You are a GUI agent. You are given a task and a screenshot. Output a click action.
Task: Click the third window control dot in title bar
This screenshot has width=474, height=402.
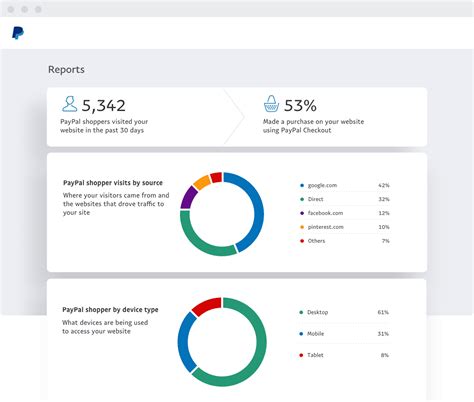coord(38,9)
